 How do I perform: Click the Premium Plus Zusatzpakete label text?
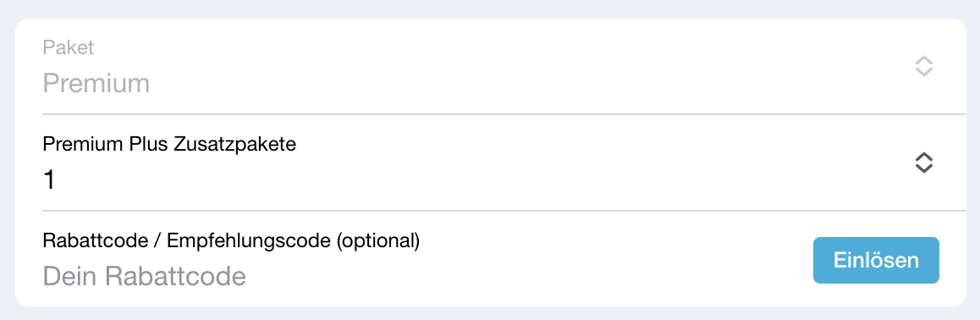pos(169,145)
